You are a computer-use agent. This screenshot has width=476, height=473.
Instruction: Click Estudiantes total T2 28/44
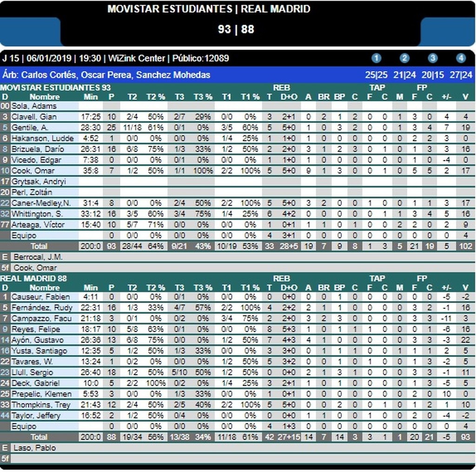click(132, 246)
